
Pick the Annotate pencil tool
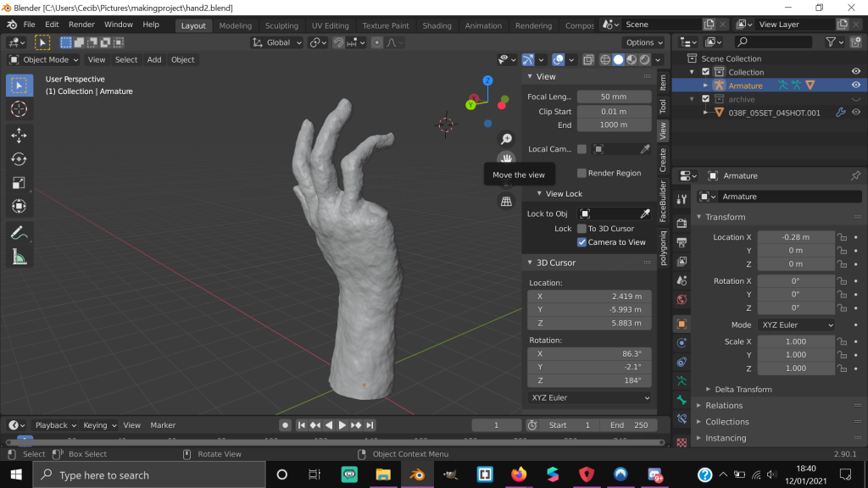click(19, 232)
